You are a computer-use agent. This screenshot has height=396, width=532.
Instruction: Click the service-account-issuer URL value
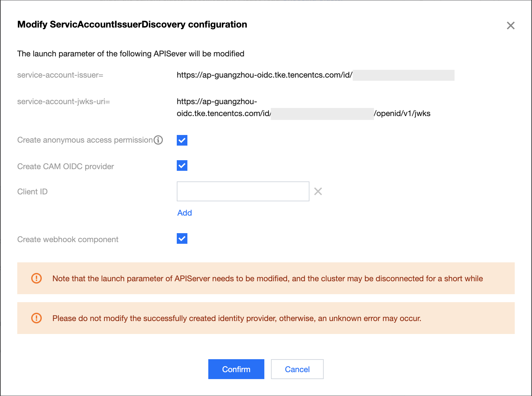(x=264, y=75)
